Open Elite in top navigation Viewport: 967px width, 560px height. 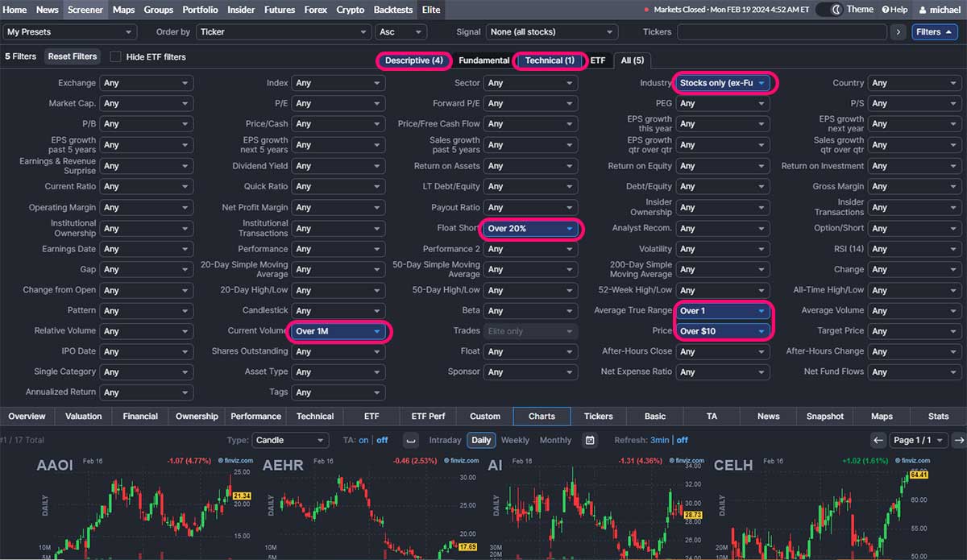(x=431, y=10)
